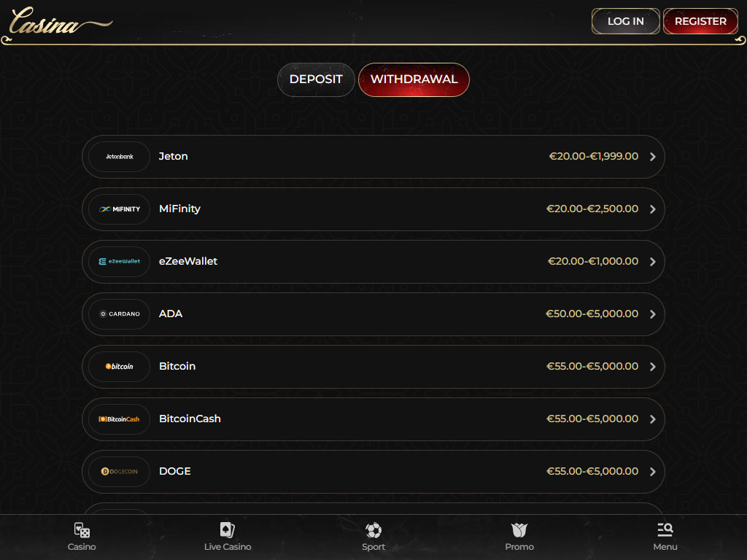Expand the Bitcoin row chevron

click(x=652, y=367)
